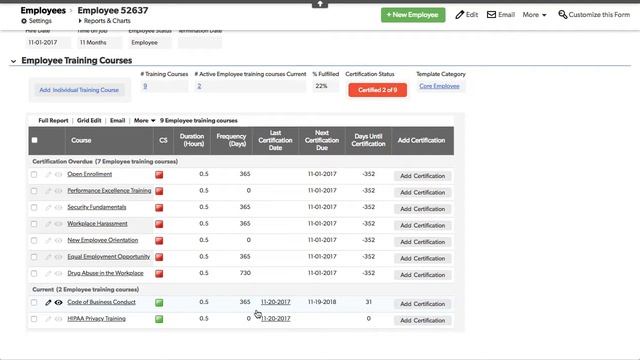Image resolution: width=640 pixels, height=360 pixels.
Task: Check the Security Fundamentals row checkbox
Action: (x=34, y=207)
